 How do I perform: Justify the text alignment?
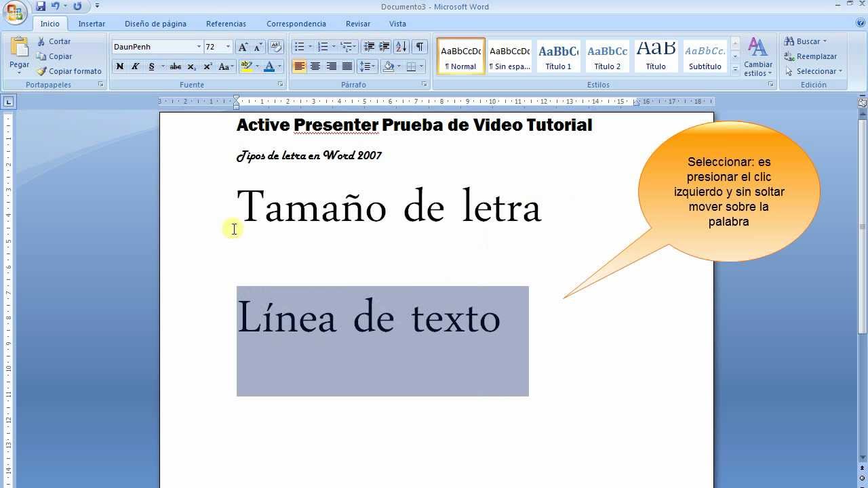(x=347, y=66)
